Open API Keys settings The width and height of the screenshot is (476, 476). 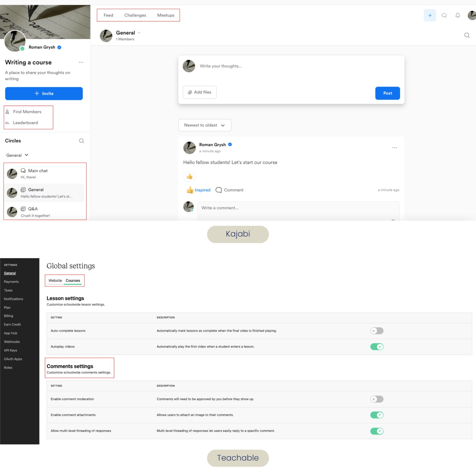pos(10,350)
